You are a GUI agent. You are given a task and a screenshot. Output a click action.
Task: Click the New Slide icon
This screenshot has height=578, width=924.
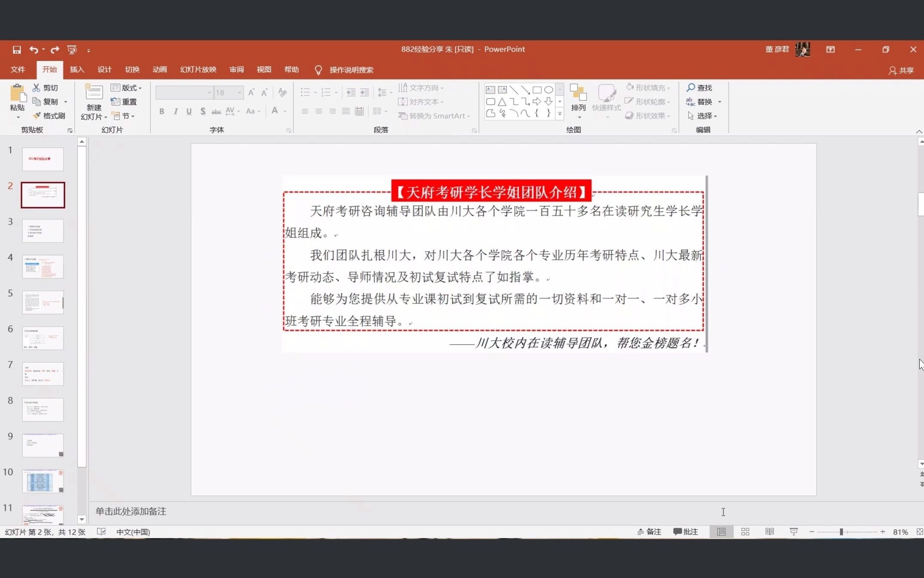tap(94, 92)
